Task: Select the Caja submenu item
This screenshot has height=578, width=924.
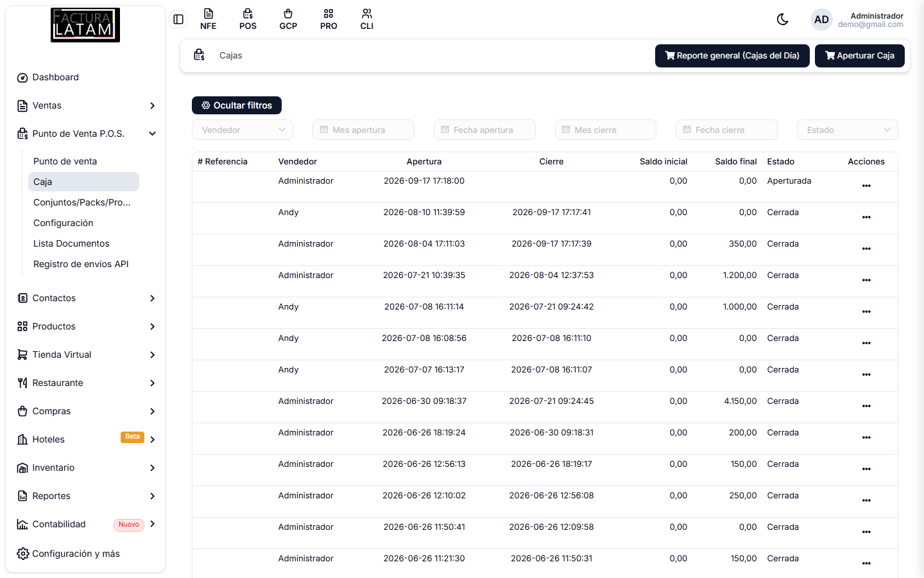Action: (83, 182)
